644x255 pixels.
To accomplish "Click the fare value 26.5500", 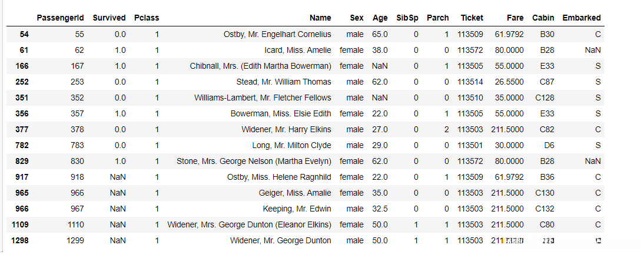I will coord(510,82).
